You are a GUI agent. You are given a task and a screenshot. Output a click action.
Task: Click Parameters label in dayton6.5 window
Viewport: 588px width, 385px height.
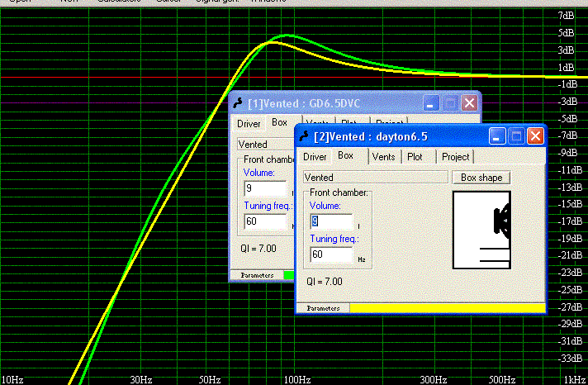point(323,308)
